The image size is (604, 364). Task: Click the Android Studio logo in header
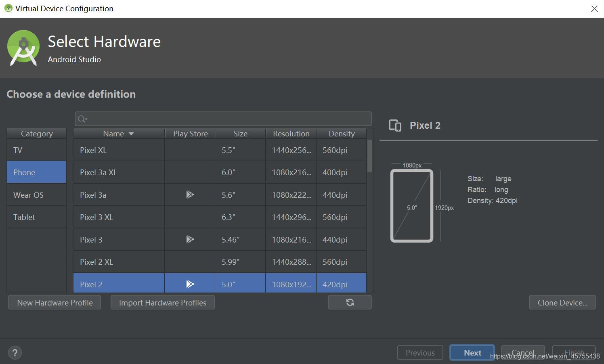pyautogui.click(x=23, y=48)
